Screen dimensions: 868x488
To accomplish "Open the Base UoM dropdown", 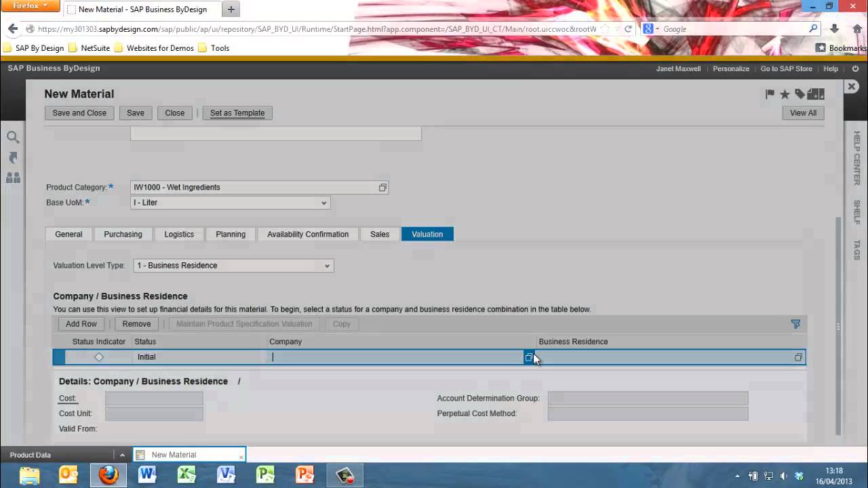I will pyautogui.click(x=323, y=203).
